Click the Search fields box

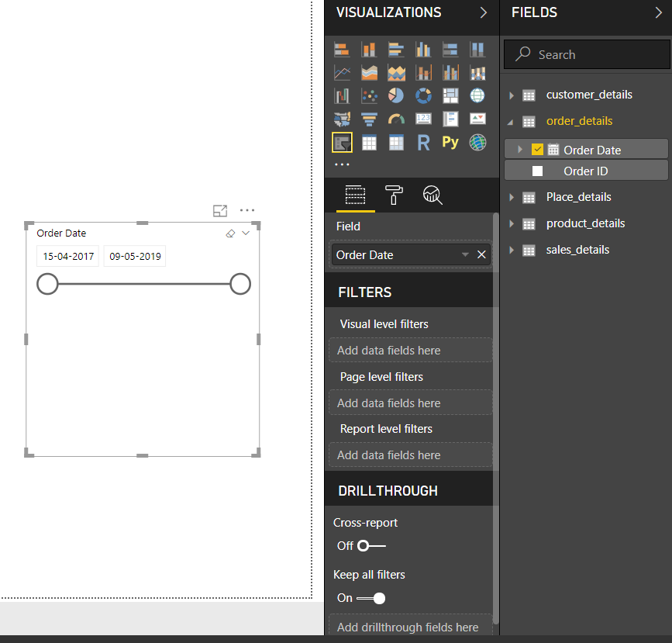click(587, 54)
